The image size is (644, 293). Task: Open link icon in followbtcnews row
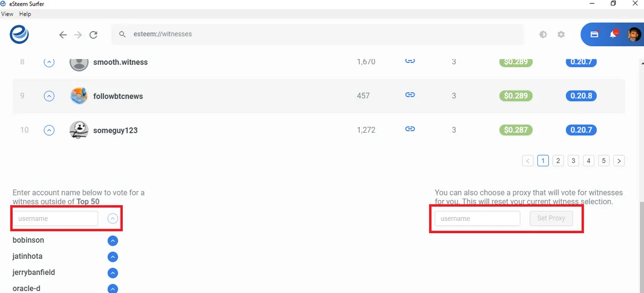[x=410, y=95]
